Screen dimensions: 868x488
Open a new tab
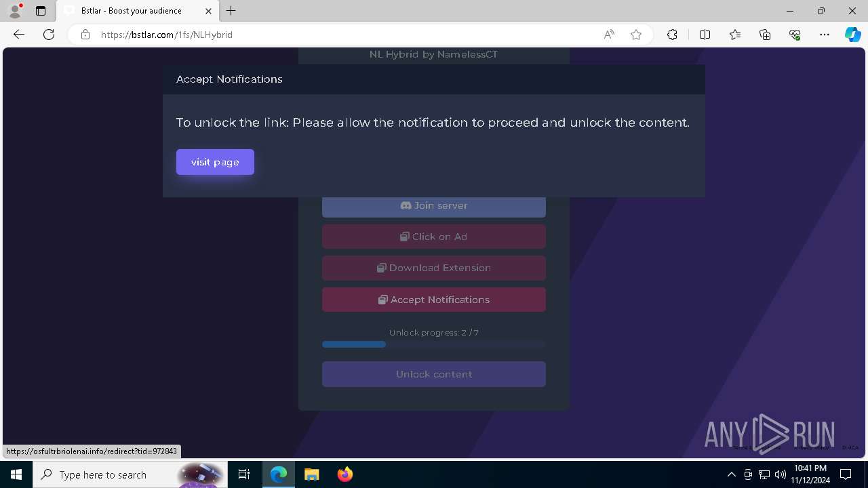[x=231, y=11]
